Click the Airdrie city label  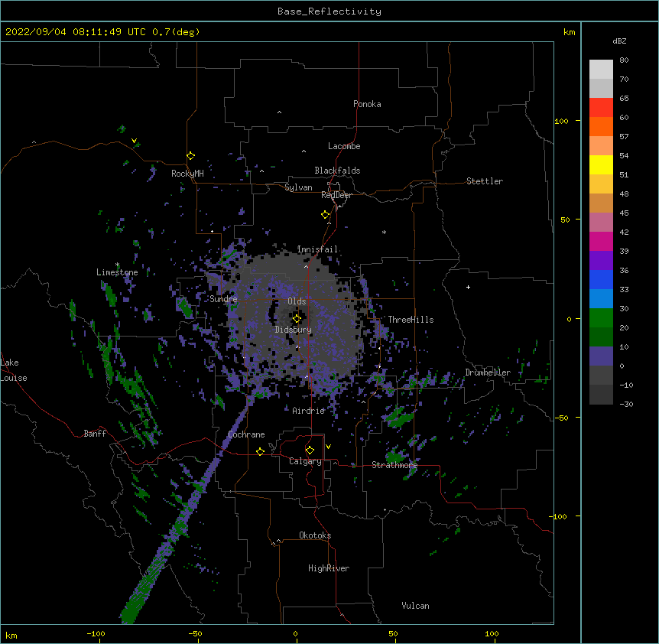pyautogui.click(x=309, y=411)
